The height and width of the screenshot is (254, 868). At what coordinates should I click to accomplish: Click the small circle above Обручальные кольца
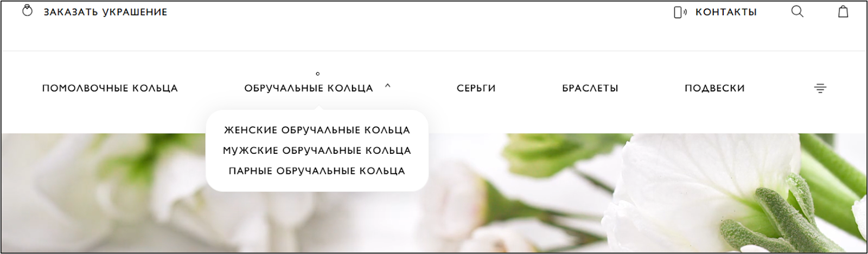[x=318, y=74]
